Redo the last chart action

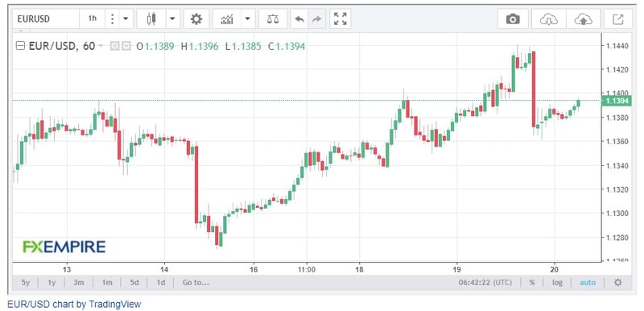pyautogui.click(x=316, y=19)
